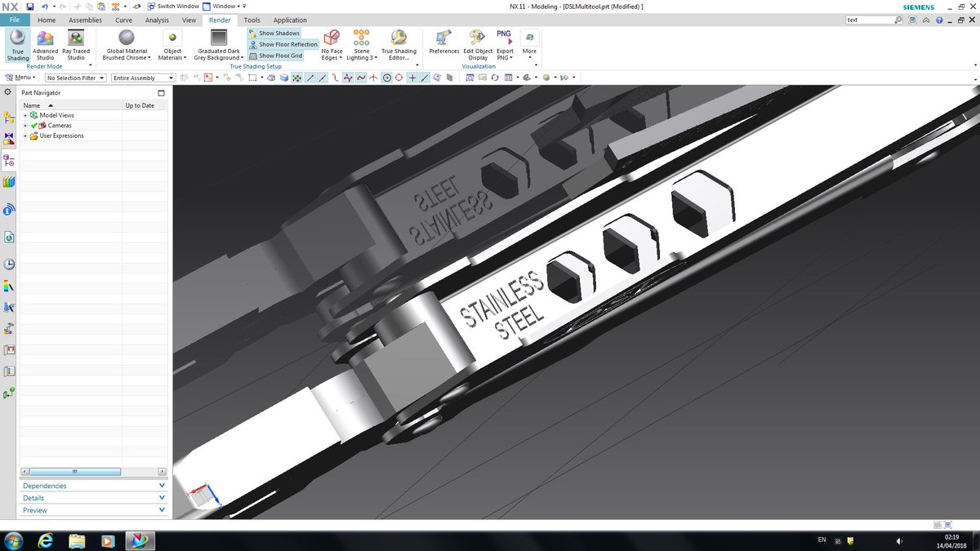Open Internet Explorer from the taskbar

click(45, 540)
